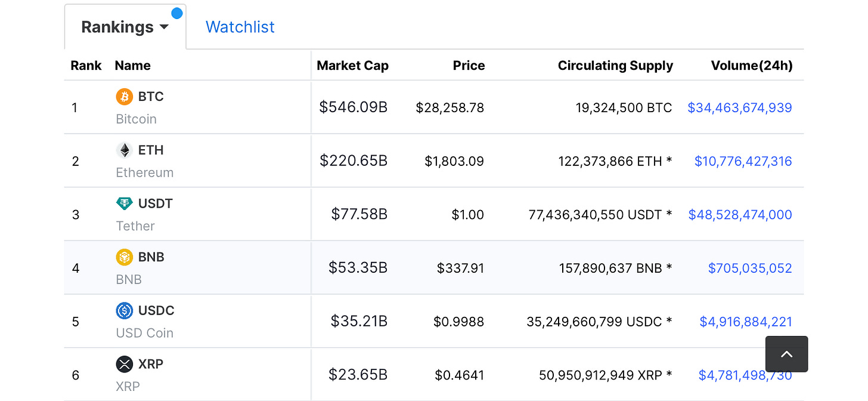Click the Tether USDT icon

(x=124, y=203)
